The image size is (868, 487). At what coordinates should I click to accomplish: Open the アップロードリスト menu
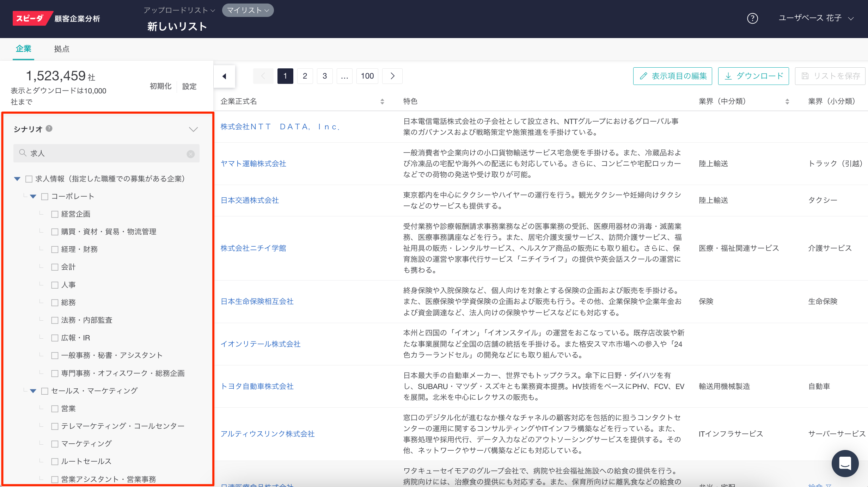click(x=179, y=10)
